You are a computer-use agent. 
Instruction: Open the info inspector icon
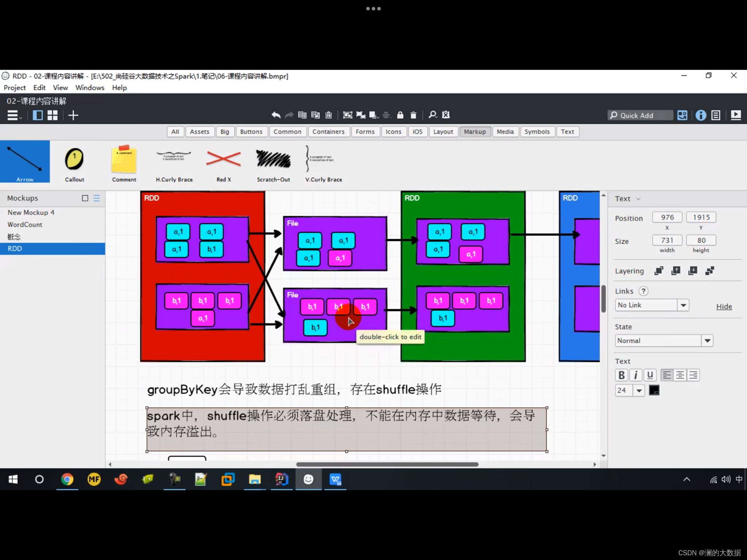coord(700,115)
